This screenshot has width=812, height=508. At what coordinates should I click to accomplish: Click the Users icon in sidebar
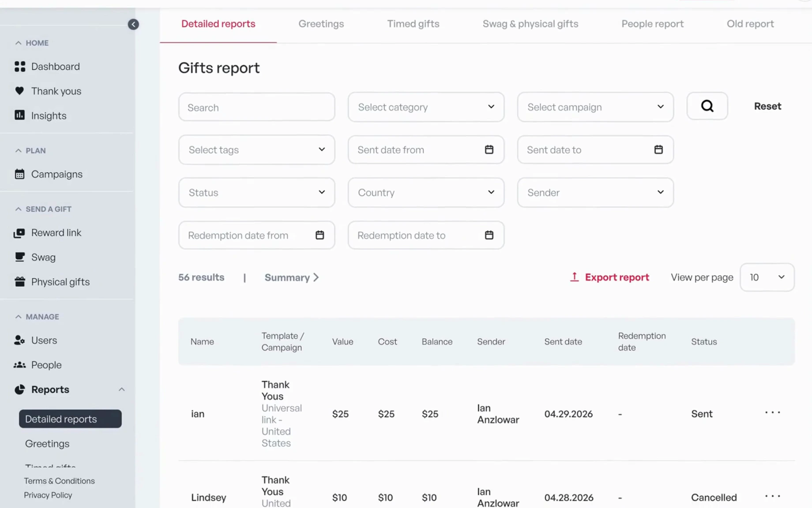(19, 340)
